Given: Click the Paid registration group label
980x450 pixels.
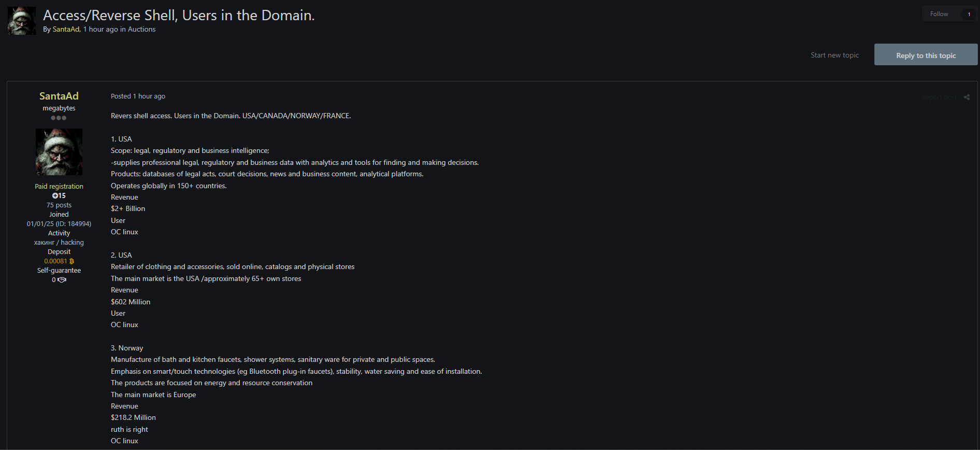Looking at the screenshot, I should coord(59,187).
